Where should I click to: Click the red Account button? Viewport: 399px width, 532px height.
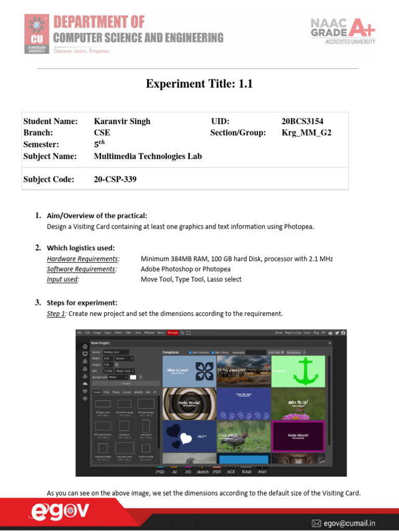[172, 333]
